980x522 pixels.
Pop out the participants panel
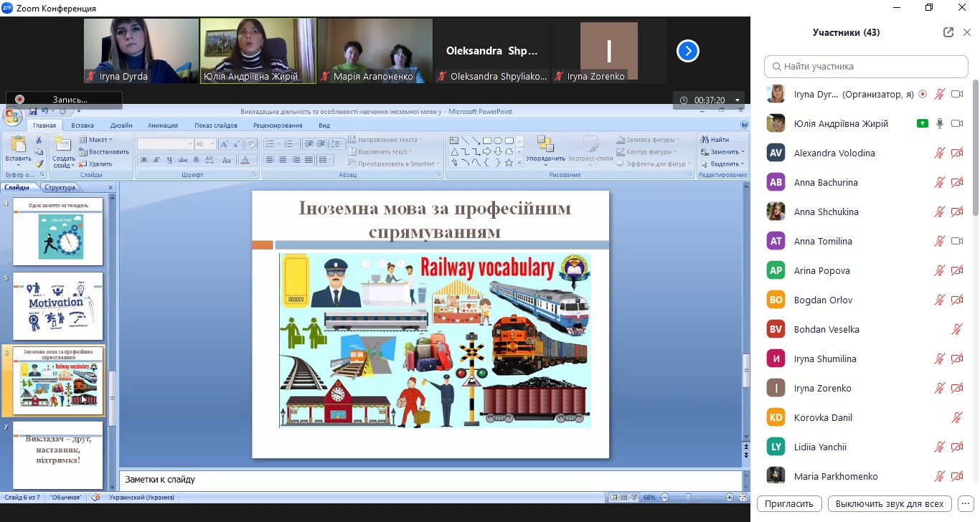[x=948, y=32]
